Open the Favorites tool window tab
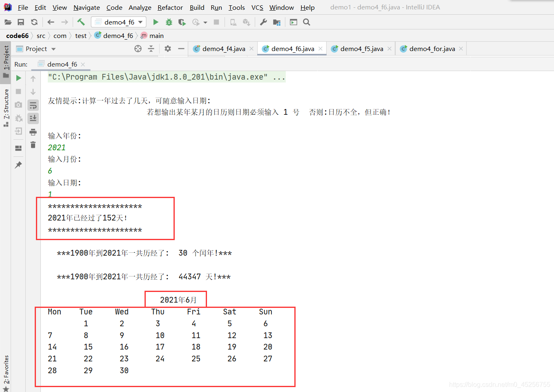Screen dimensions: 554x392 click(6, 373)
